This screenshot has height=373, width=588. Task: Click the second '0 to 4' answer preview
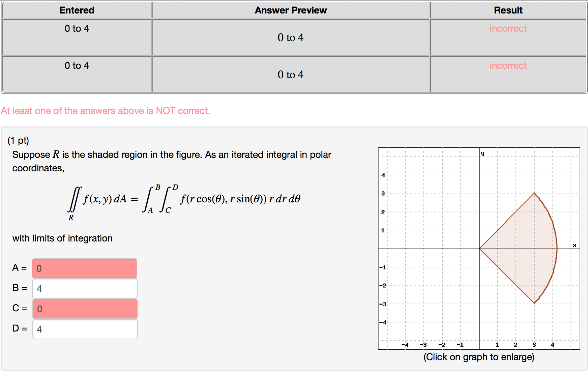tap(291, 75)
